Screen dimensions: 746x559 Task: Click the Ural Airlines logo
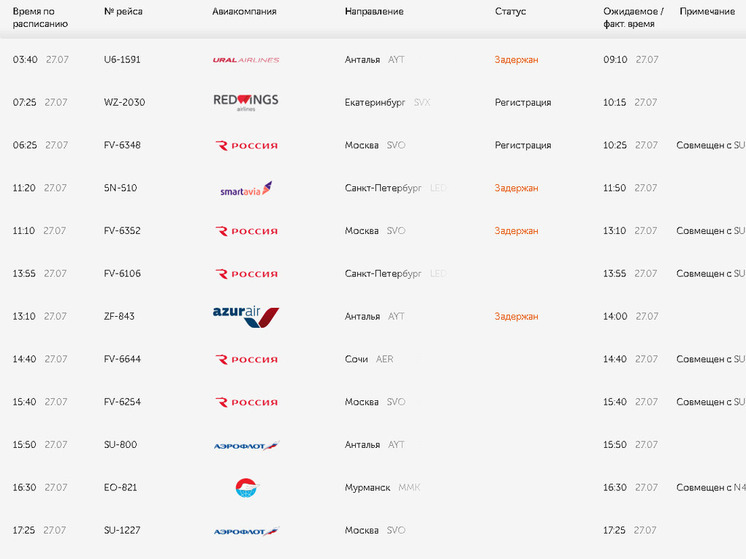[x=246, y=60]
